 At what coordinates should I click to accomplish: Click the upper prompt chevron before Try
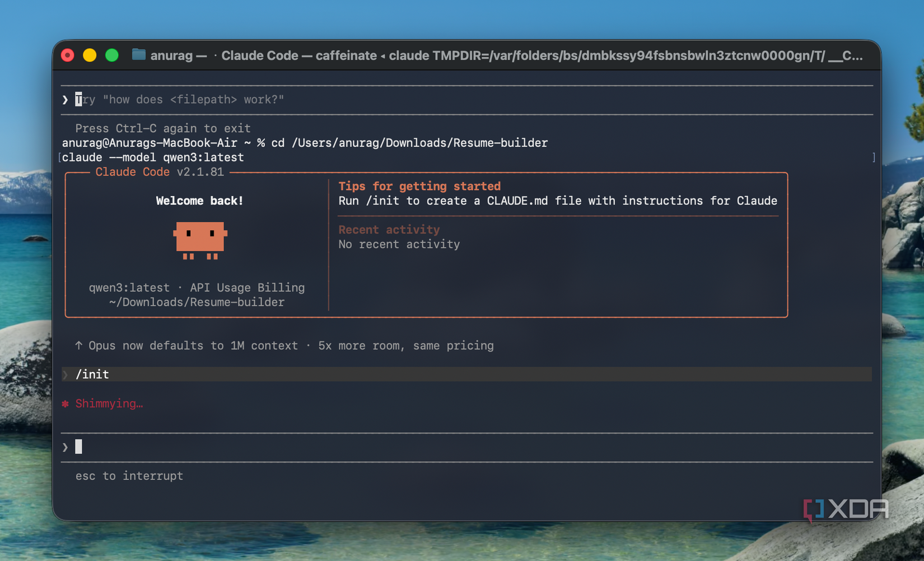coord(65,100)
